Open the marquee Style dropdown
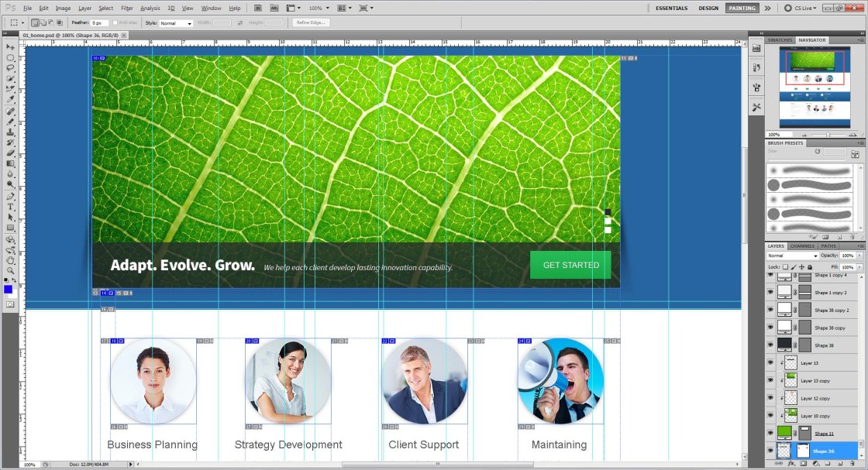Viewport: 868px width, 470px height. pos(176,23)
